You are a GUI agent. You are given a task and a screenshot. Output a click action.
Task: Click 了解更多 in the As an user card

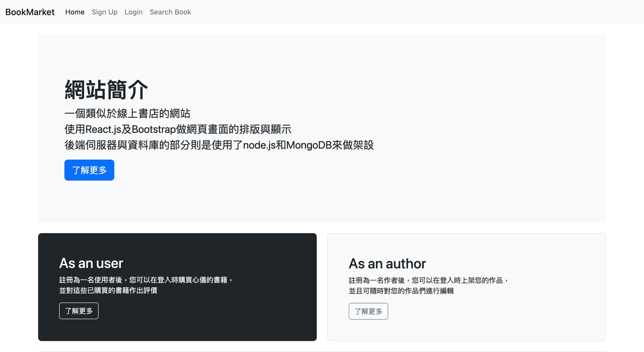79,311
